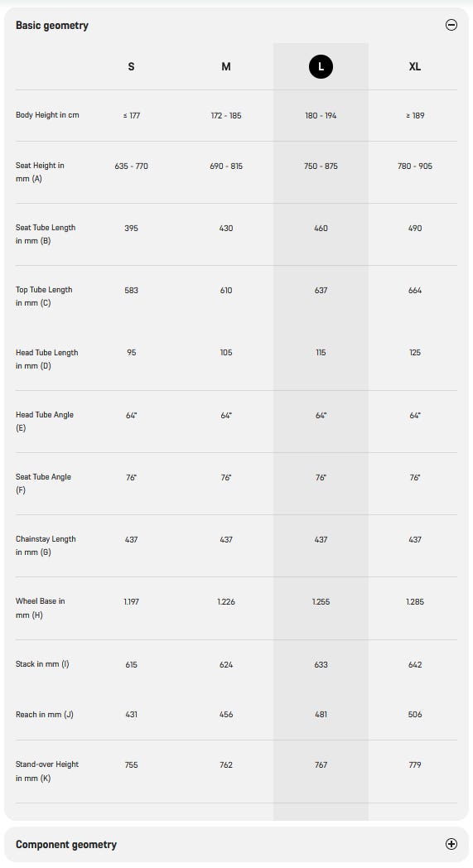Click Seat Height in mm (A) label
Image resolution: width=473 pixels, height=868 pixels.
coord(40,172)
